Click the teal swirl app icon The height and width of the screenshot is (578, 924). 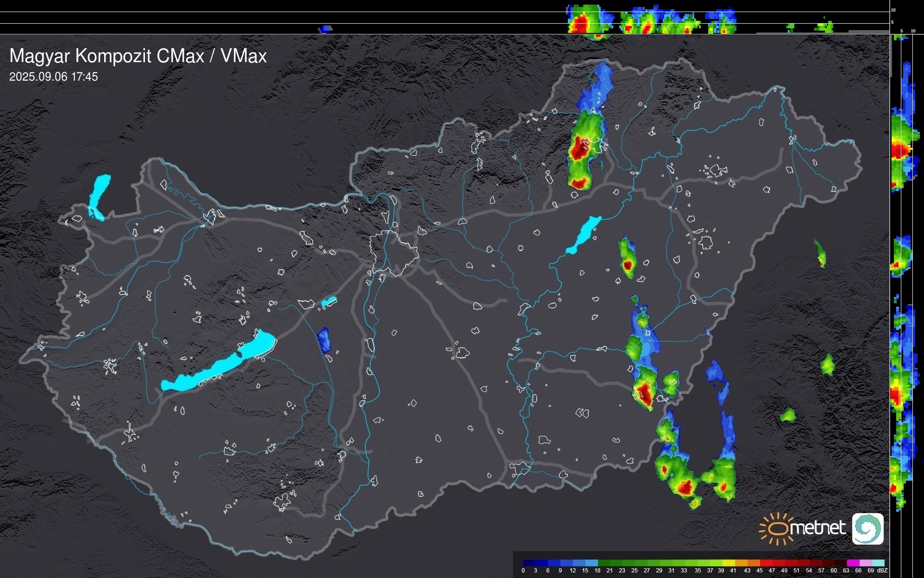tap(867, 528)
